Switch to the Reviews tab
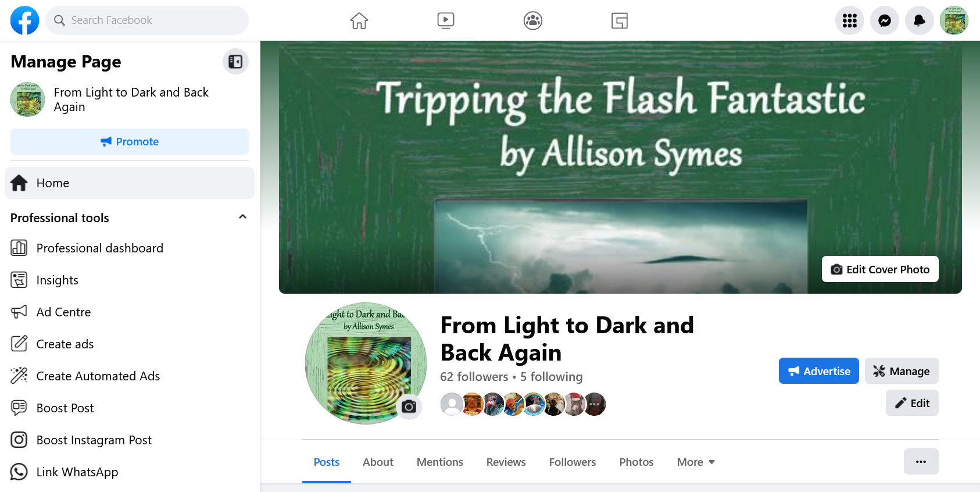The width and height of the screenshot is (980, 492). tap(506, 462)
